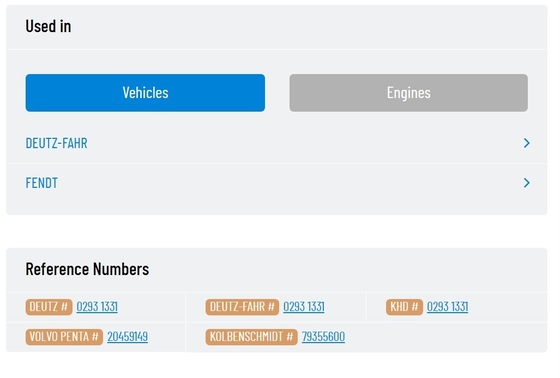Click the DEUTZ-FAHR # orange badge
The height and width of the screenshot is (378, 560).
click(242, 307)
